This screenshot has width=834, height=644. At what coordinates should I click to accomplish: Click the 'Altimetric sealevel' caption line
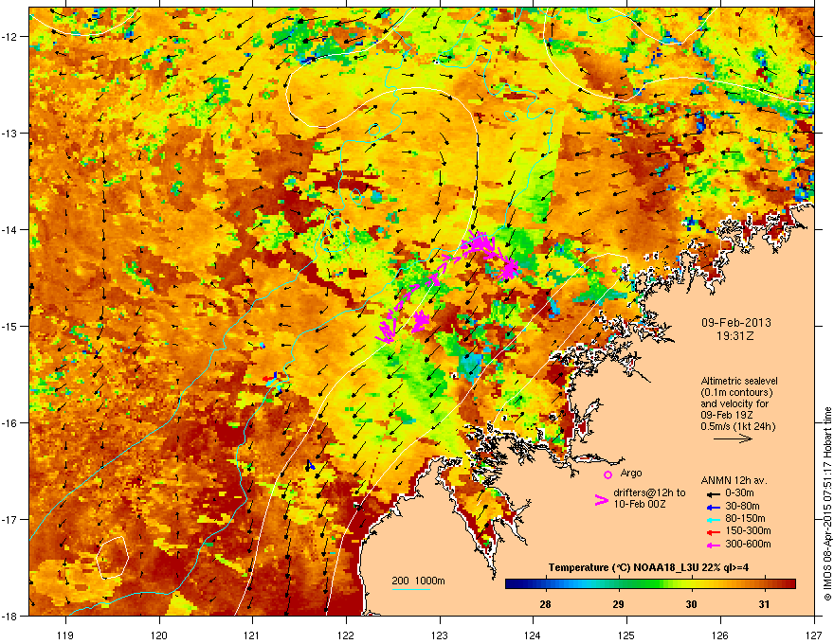(739, 381)
